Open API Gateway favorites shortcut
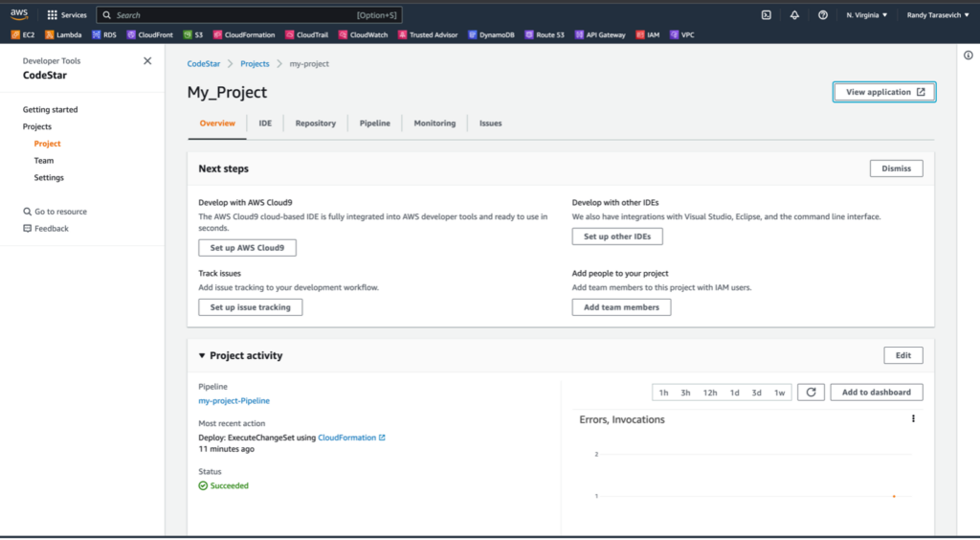The image size is (980, 540). click(x=600, y=35)
